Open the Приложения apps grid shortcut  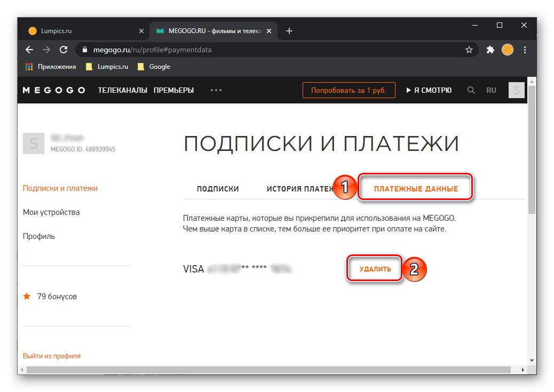[x=51, y=67]
